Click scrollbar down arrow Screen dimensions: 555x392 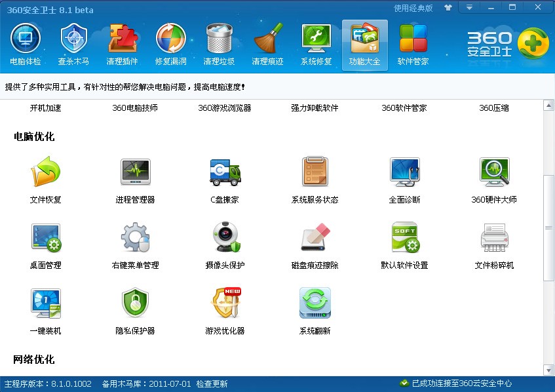tap(548, 370)
